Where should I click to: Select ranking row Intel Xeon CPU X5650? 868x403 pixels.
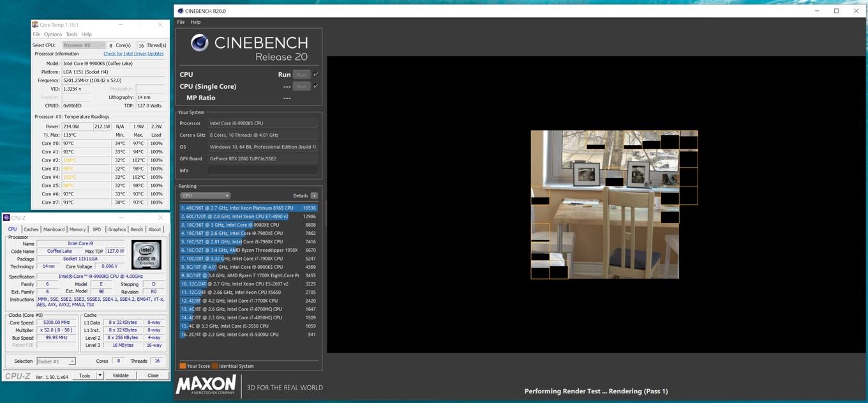coord(249,292)
